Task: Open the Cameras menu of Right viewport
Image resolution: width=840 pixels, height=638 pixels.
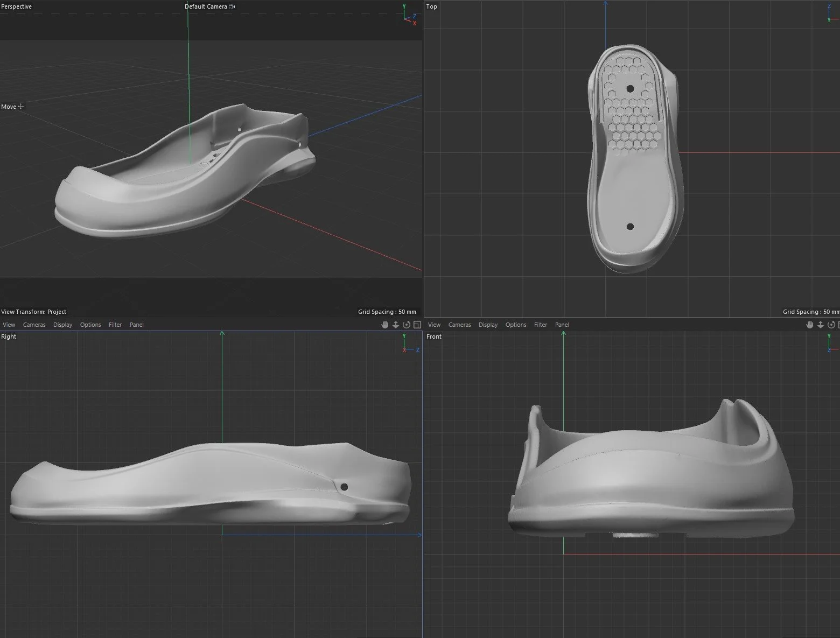Action: [x=34, y=325]
